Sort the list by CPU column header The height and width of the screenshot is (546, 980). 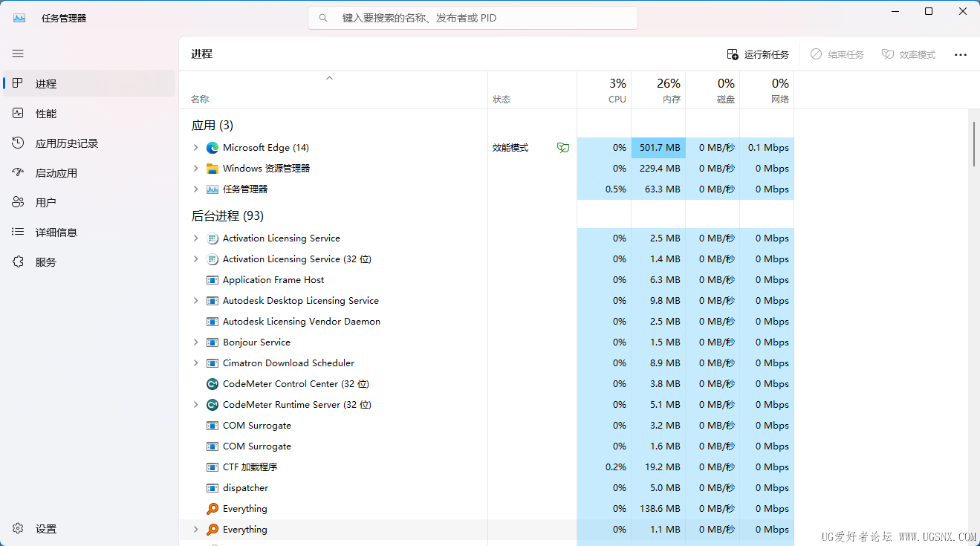click(604, 90)
